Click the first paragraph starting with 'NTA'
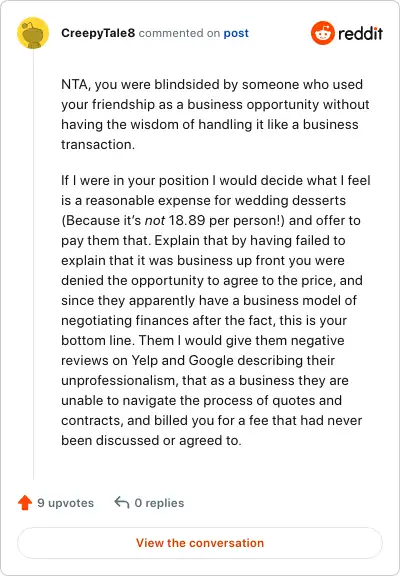The width and height of the screenshot is (400, 576). [x=216, y=114]
